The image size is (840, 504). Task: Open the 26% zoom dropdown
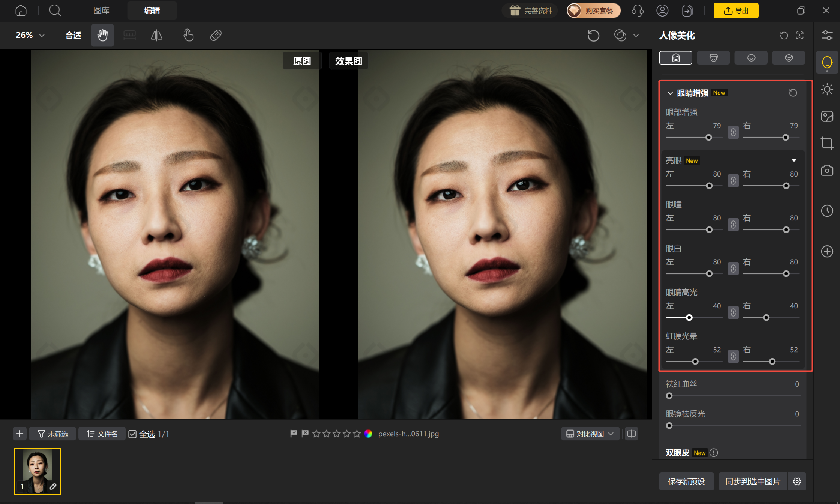(30, 35)
